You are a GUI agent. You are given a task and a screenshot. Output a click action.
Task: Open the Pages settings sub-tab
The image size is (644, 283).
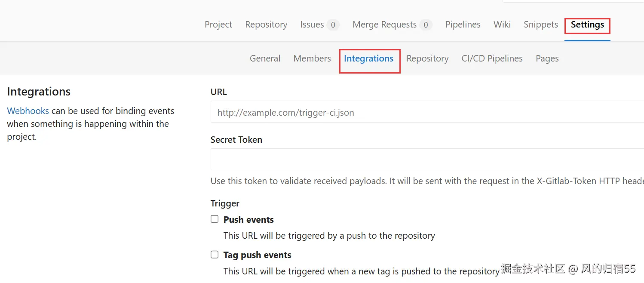[547, 58]
